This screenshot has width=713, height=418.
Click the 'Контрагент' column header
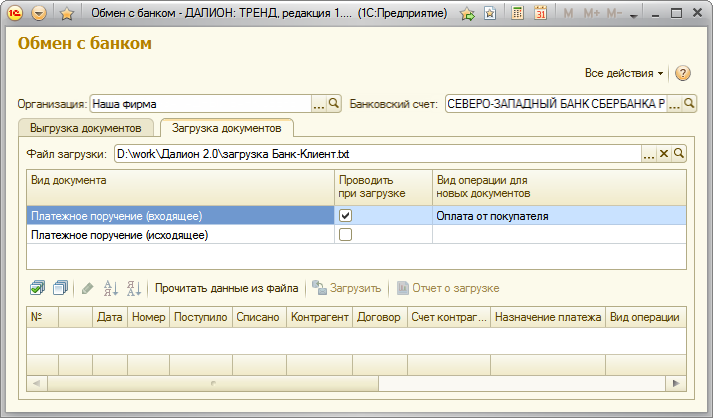(320, 317)
